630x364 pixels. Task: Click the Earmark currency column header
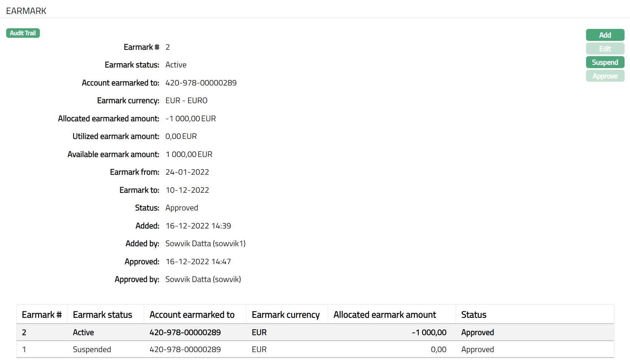[x=286, y=315]
